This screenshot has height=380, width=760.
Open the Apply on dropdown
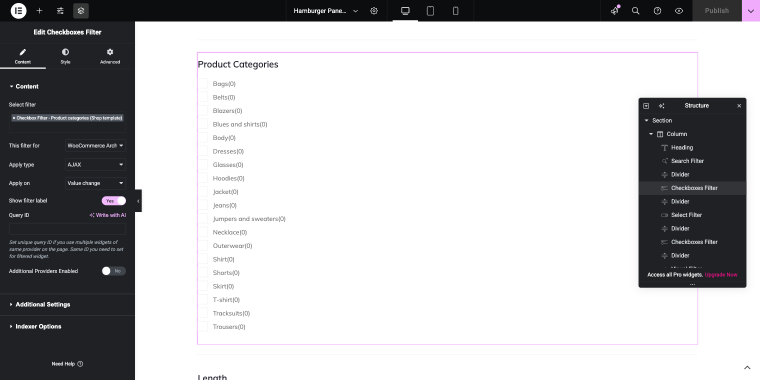click(95, 183)
